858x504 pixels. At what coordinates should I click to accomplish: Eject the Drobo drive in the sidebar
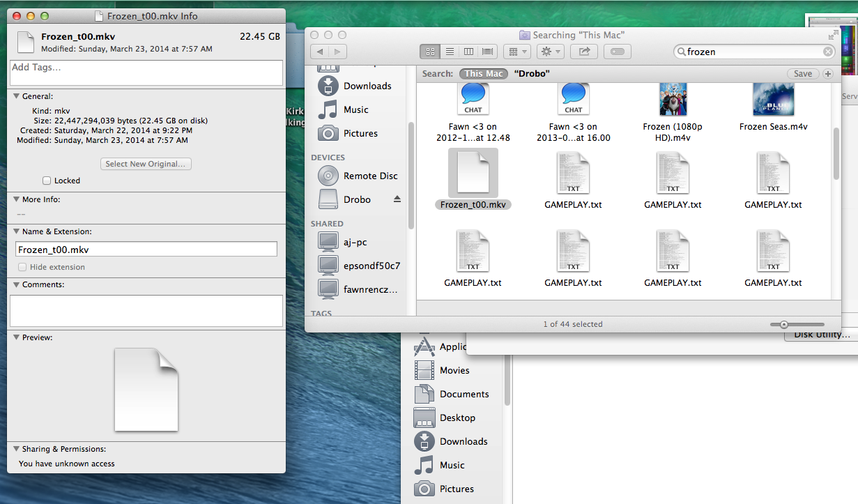(397, 199)
